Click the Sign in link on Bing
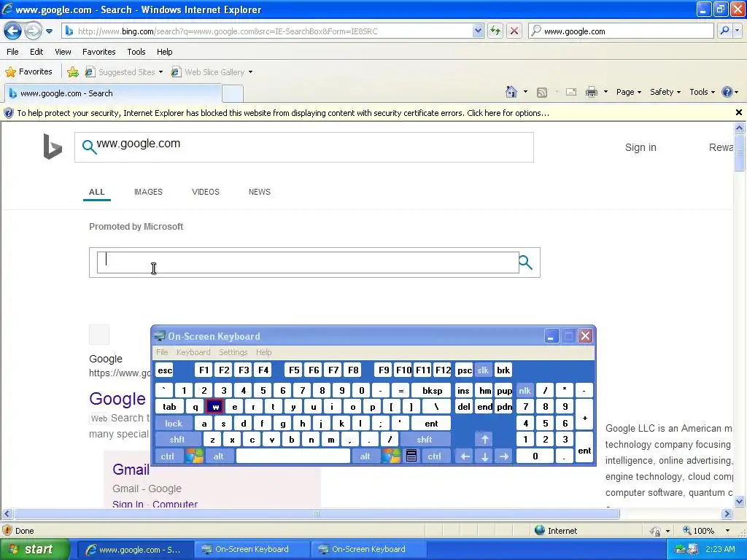 pyautogui.click(x=640, y=147)
